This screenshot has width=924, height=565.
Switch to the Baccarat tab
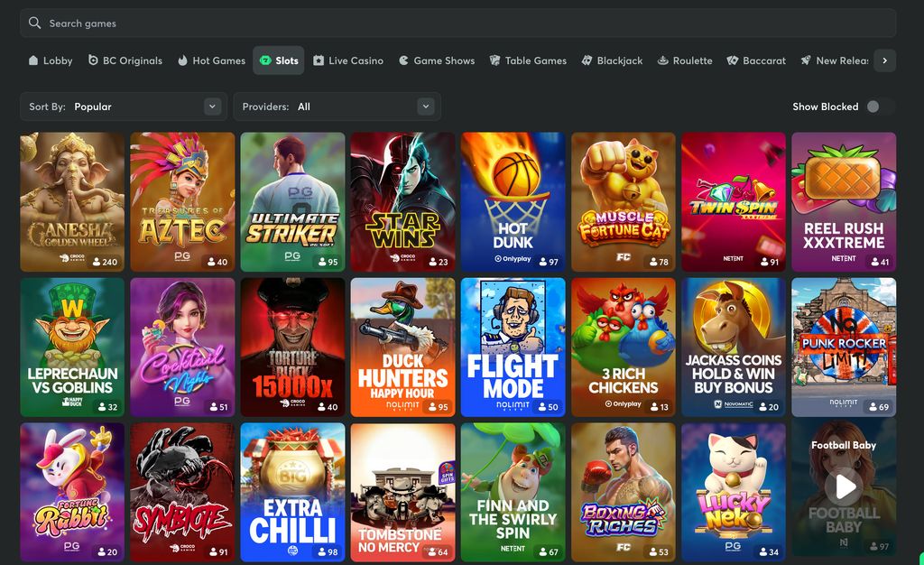click(x=756, y=60)
